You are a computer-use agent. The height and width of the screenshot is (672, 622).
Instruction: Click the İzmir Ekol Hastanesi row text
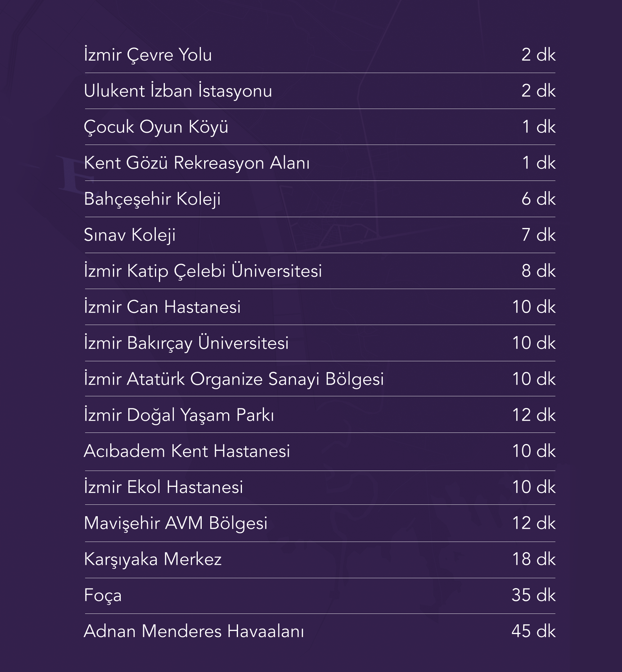click(x=163, y=487)
